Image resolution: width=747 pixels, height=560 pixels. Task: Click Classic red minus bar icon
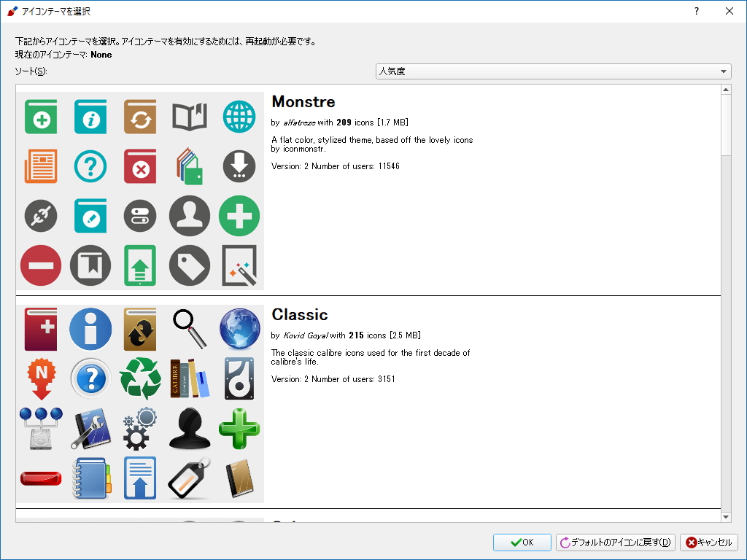(x=41, y=478)
